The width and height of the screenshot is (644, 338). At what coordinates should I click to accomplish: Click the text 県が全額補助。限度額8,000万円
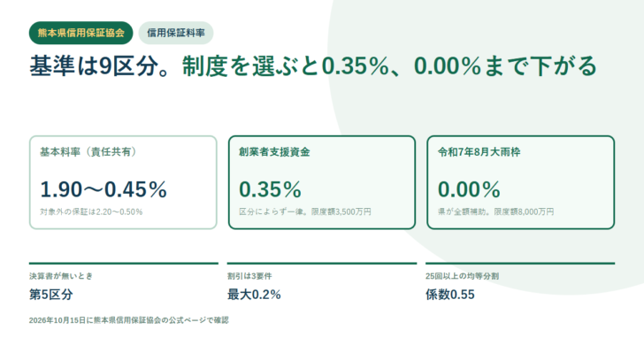tap(495, 212)
